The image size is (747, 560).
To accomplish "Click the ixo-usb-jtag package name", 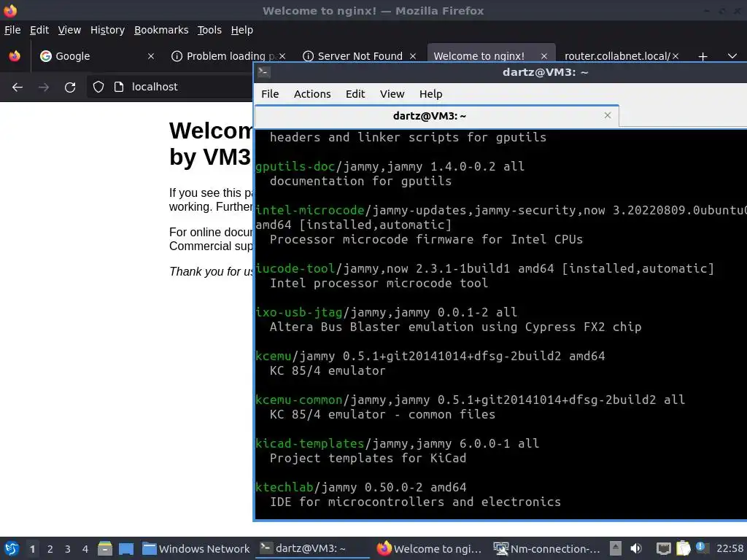I will [x=299, y=312].
